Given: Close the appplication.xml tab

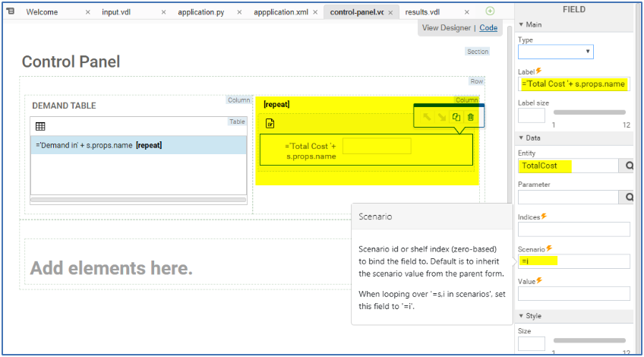Looking at the screenshot, I should coord(315,12).
